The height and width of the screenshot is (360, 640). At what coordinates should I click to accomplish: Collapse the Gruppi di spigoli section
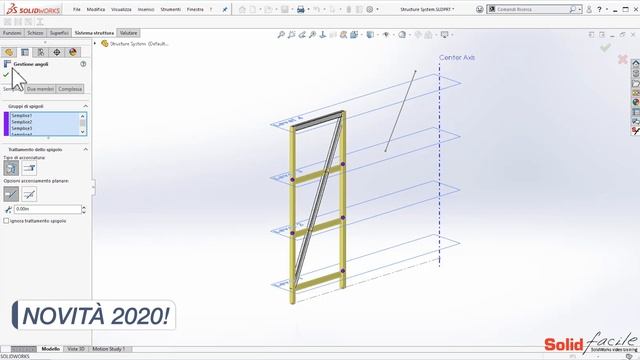(x=85, y=106)
